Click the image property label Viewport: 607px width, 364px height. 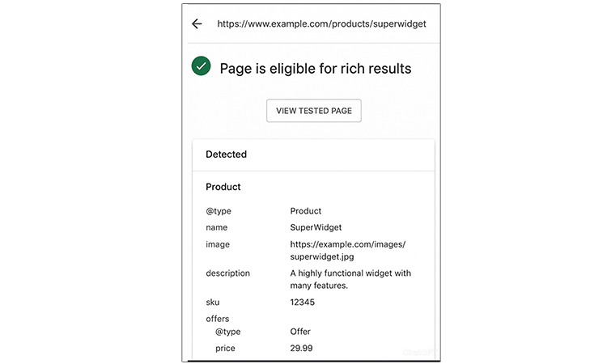tap(218, 244)
